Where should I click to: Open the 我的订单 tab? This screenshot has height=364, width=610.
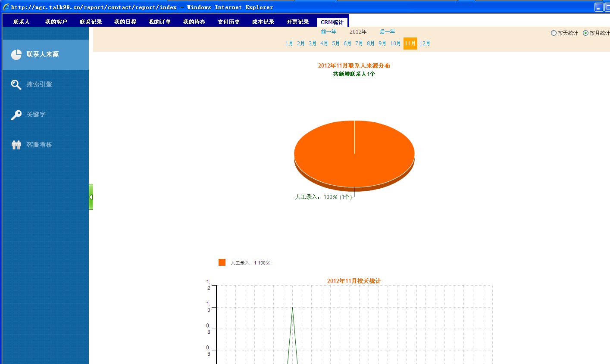(160, 22)
